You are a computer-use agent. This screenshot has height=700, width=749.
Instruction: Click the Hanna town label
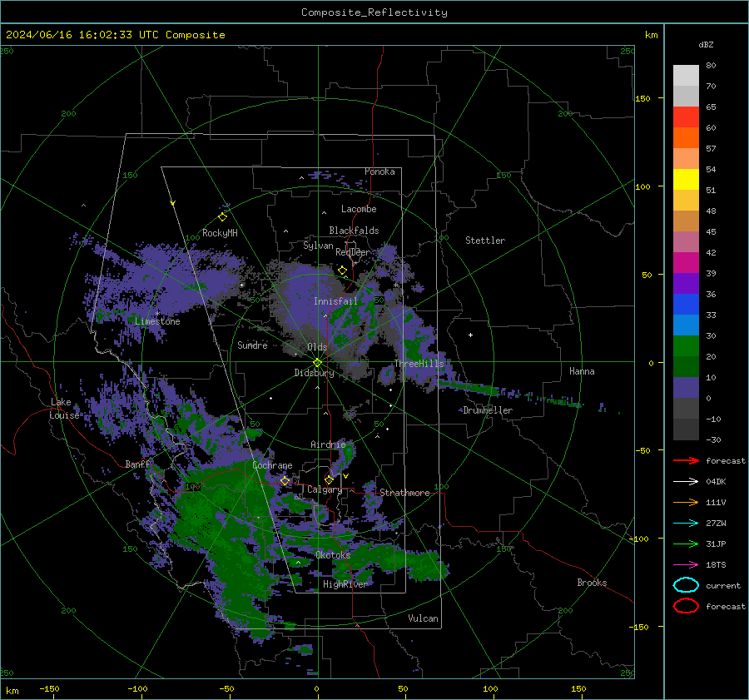click(x=582, y=371)
